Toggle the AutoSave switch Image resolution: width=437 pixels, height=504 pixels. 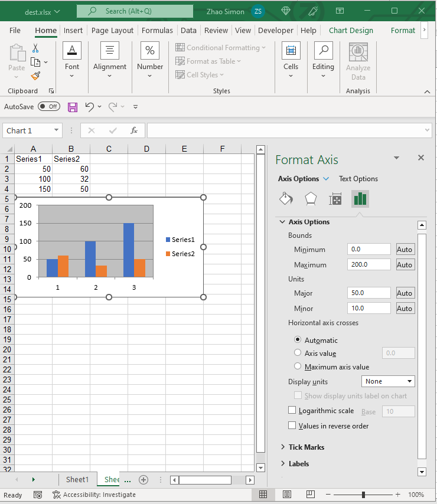[x=48, y=107]
